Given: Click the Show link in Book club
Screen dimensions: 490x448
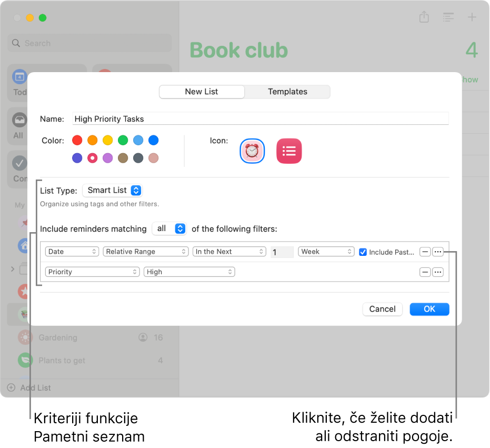Looking at the screenshot, I should pyautogui.click(x=469, y=79).
